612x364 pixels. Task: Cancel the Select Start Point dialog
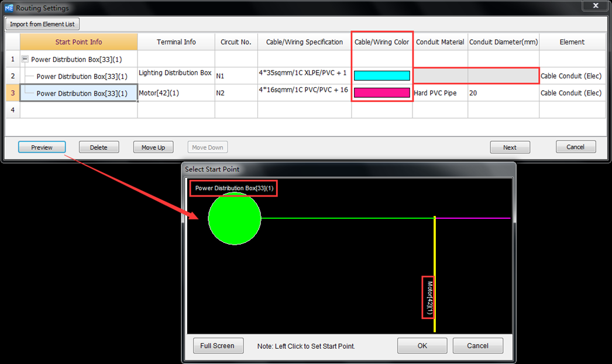477,346
